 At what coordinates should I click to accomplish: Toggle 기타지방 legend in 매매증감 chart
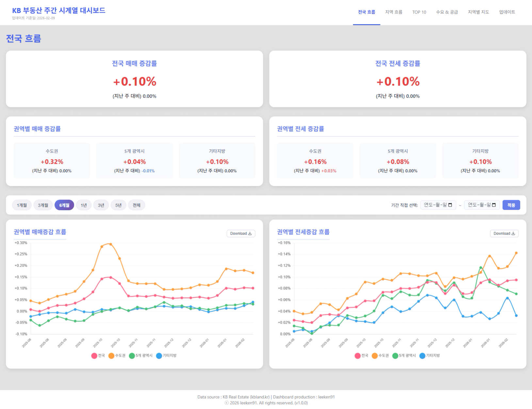tap(166, 356)
